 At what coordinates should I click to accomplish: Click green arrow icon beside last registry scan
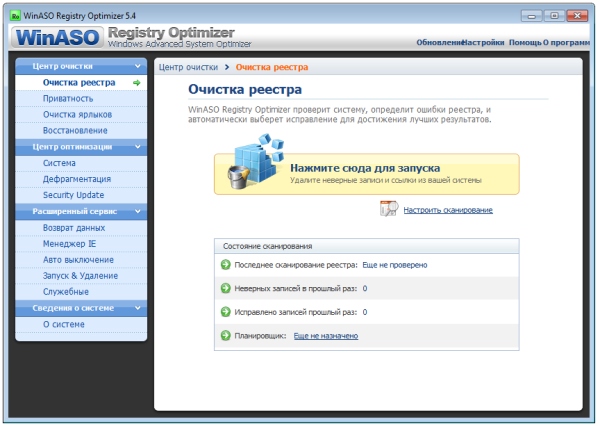tap(225, 265)
